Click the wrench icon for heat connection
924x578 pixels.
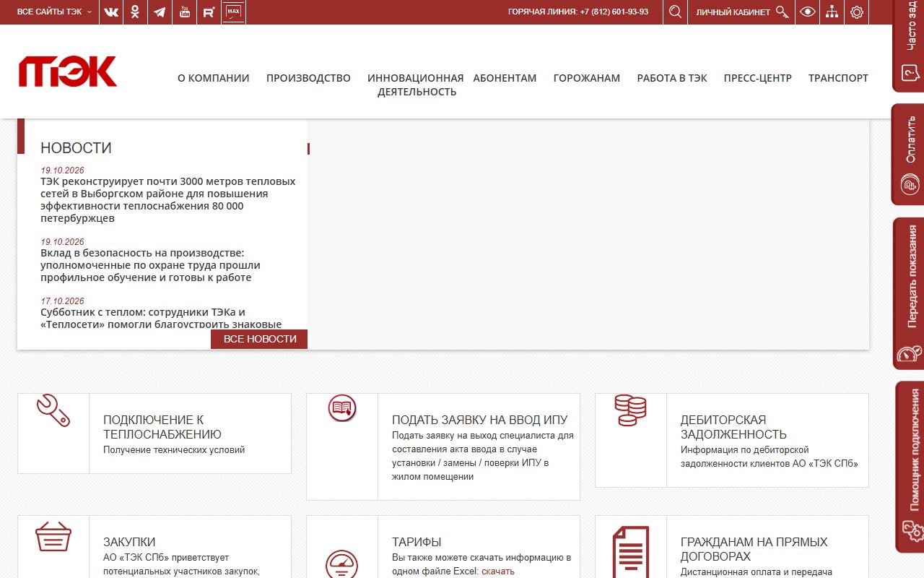pos(53,410)
